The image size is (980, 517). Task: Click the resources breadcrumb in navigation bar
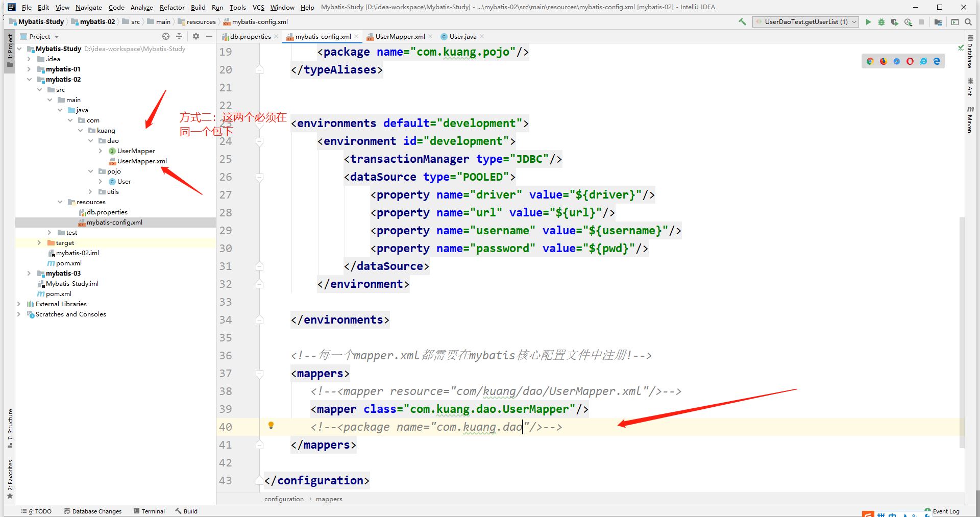click(197, 22)
